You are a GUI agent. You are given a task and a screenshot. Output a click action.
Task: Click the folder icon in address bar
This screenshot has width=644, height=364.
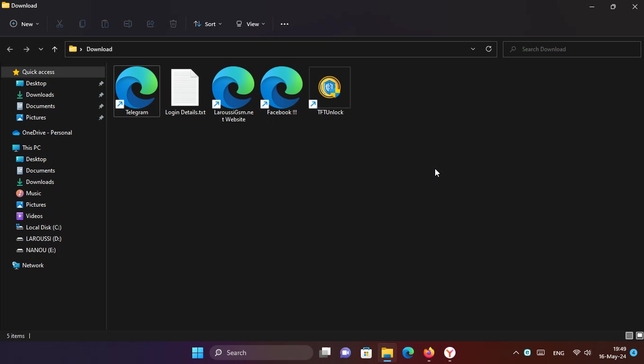[73, 49]
